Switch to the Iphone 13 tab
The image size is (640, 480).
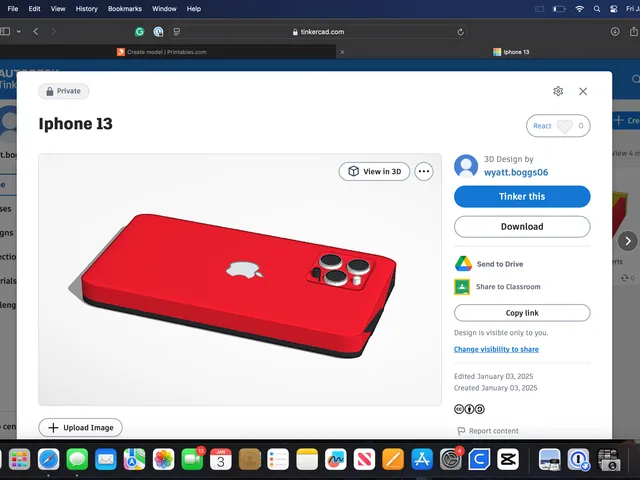pyautogui.click(x=511, y=52)
